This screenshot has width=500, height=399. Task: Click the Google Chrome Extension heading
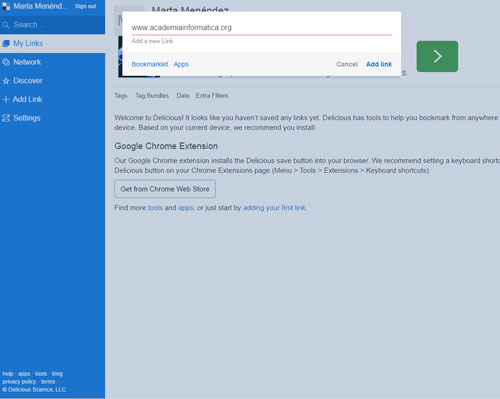(166, 146)
